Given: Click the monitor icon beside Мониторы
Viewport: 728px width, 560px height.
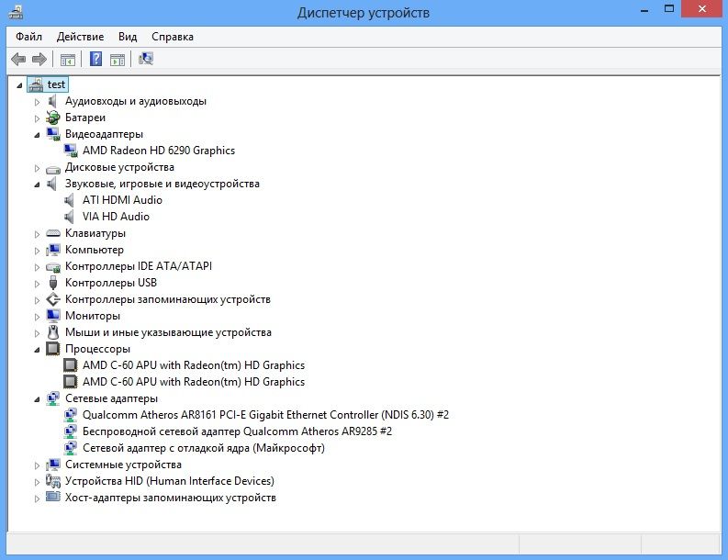Looking at the screenshot, I should coord(53,316).
